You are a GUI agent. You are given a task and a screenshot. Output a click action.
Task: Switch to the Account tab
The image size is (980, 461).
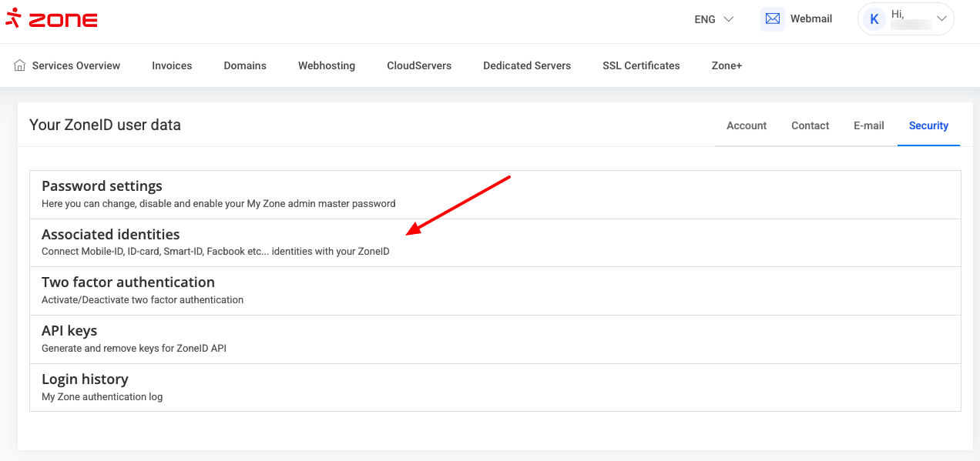click(x=747, y=125)
